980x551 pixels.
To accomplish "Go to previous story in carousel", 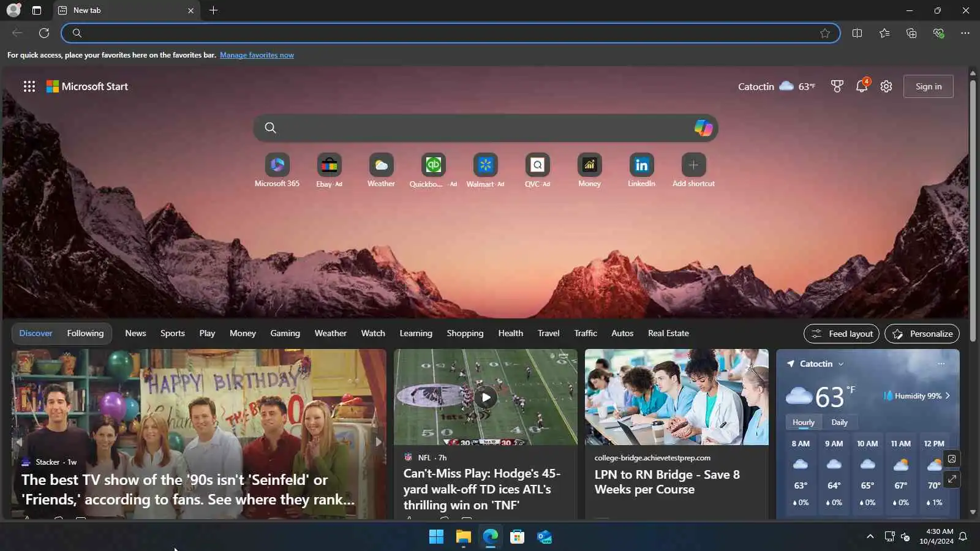I will 19,442.
